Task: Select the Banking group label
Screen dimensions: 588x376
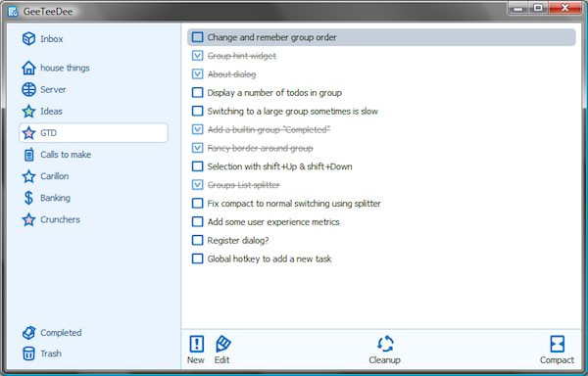Action: [x=56, y=198]
